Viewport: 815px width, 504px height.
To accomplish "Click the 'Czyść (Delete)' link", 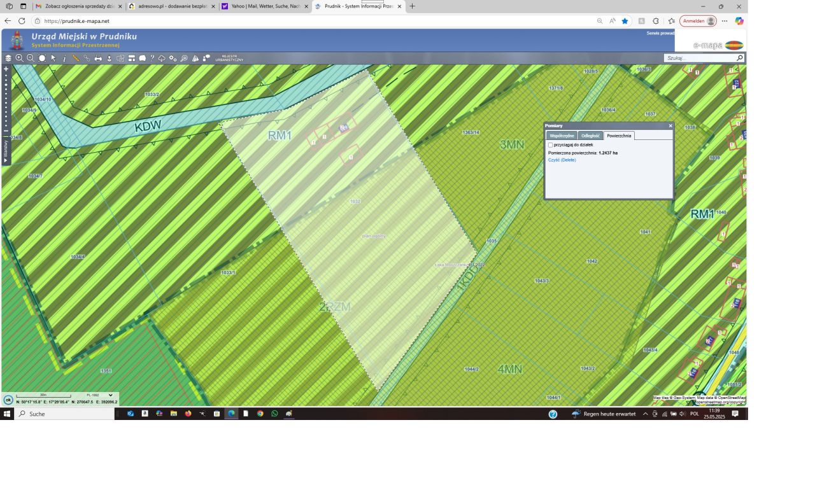I will [x=562, y=160].
